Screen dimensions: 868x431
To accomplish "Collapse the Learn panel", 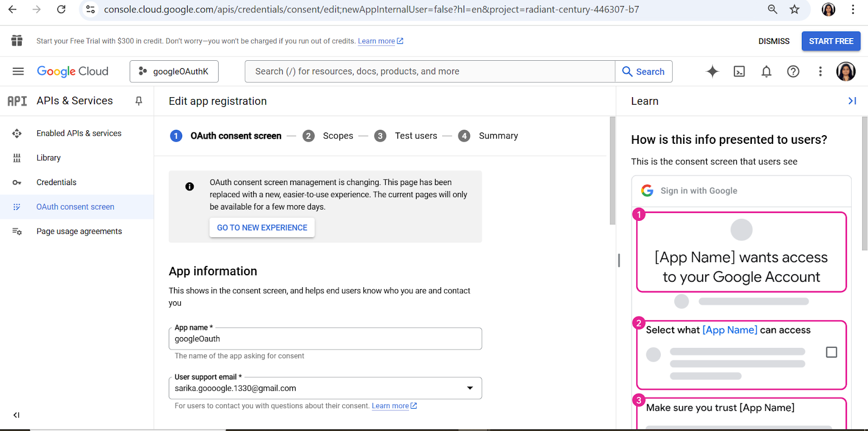I will (852, 101).
